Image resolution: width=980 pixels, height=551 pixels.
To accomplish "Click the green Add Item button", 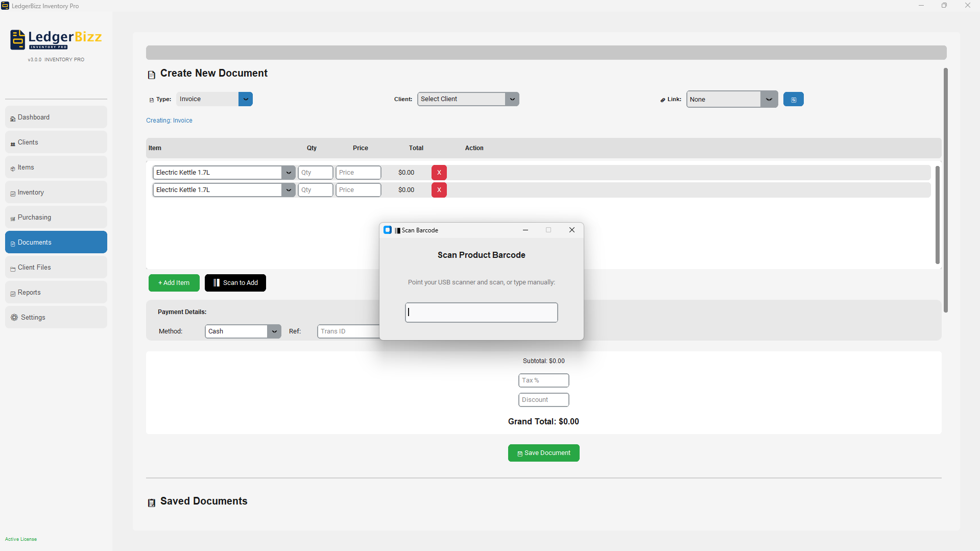I will (x=174, y=283).
